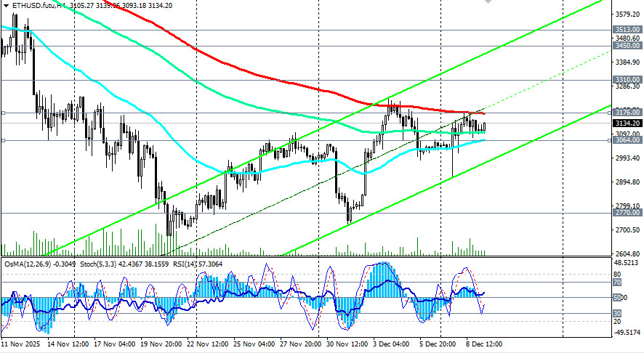The image size is (644, 353).
Task: Select the 3310.00 level price label
Action: [x=627, y=80]
